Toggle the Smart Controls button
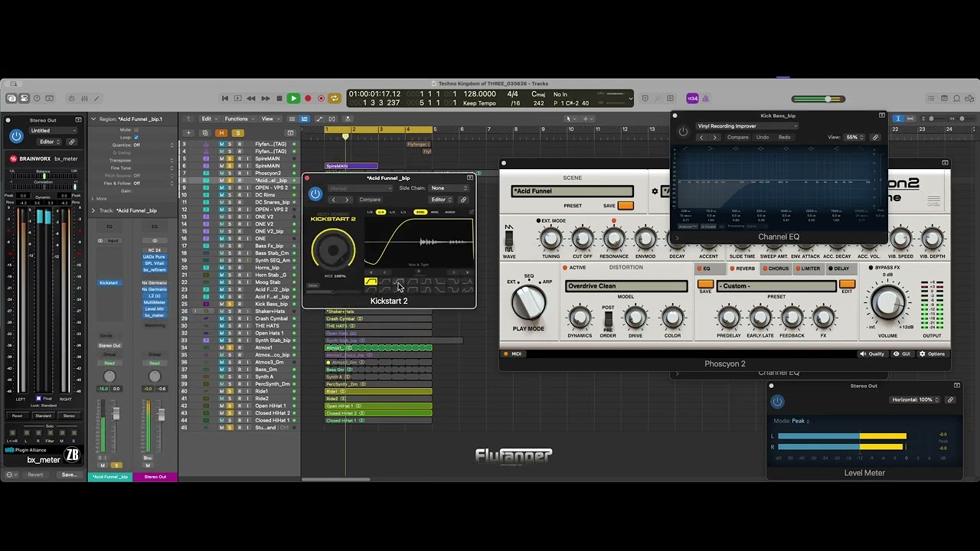Viewport: 980px width, 551px height. tap(71, 98)
